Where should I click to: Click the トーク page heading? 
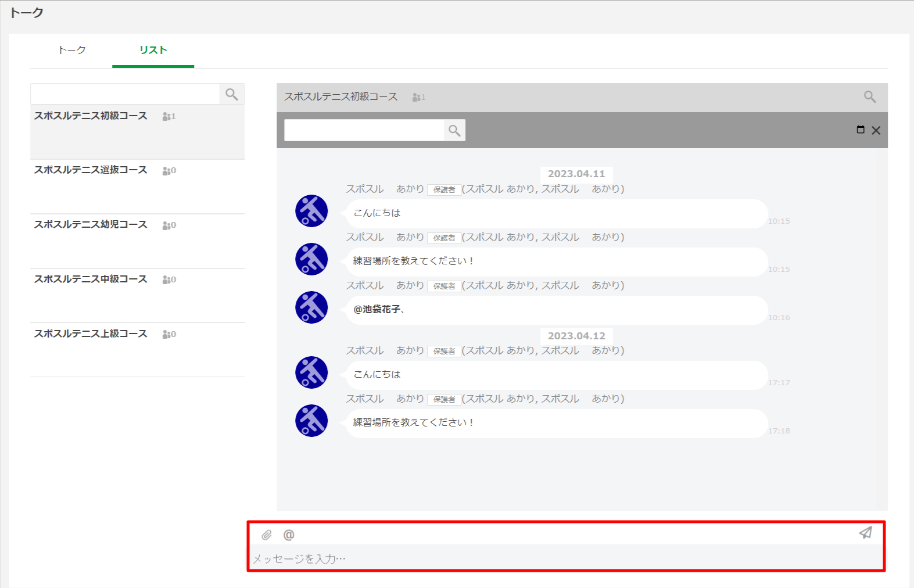click(27, 13)
